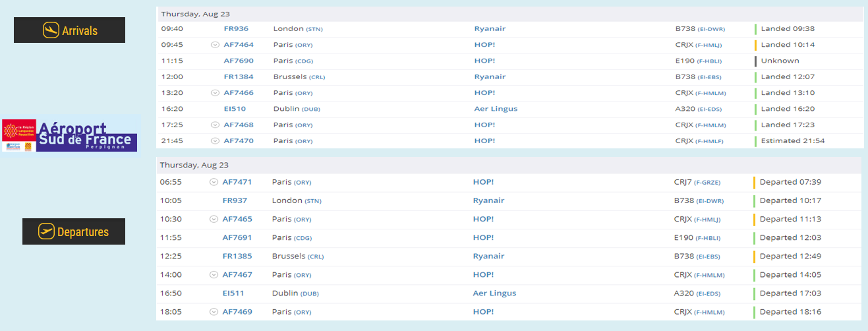Select the 'Departed 17:03' status text
Screen dimensions: 868x331
(x=790, y=293)
